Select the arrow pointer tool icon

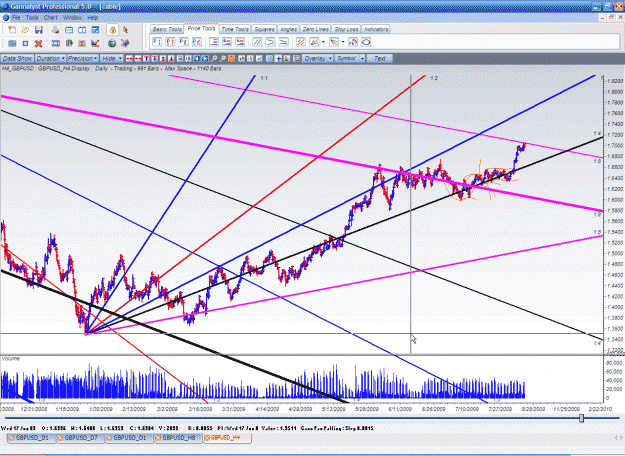click(126, 30)
